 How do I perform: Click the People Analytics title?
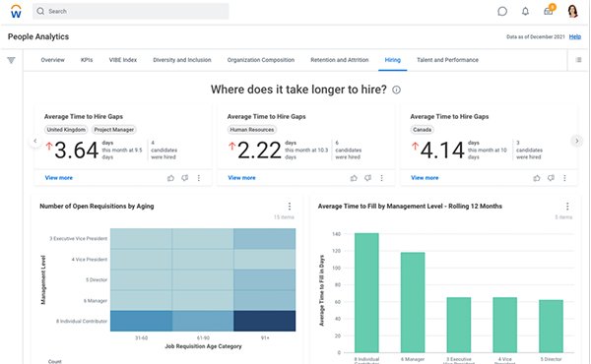38,36
